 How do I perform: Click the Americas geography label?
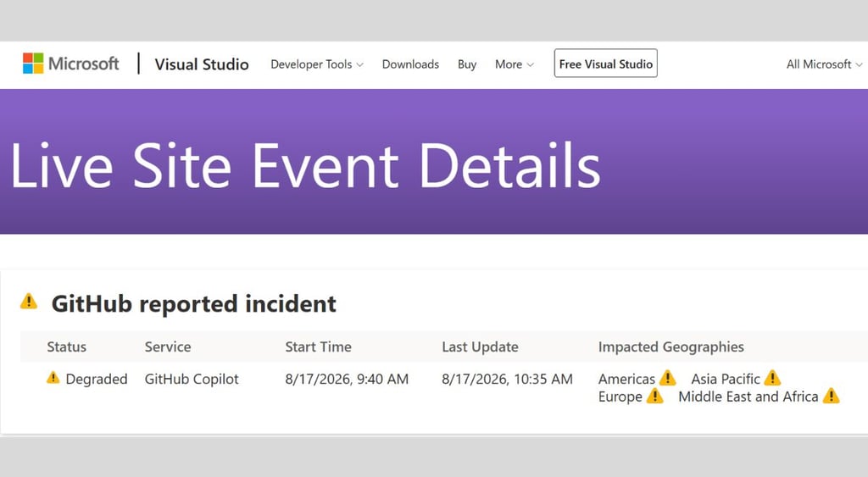point(626,379)
